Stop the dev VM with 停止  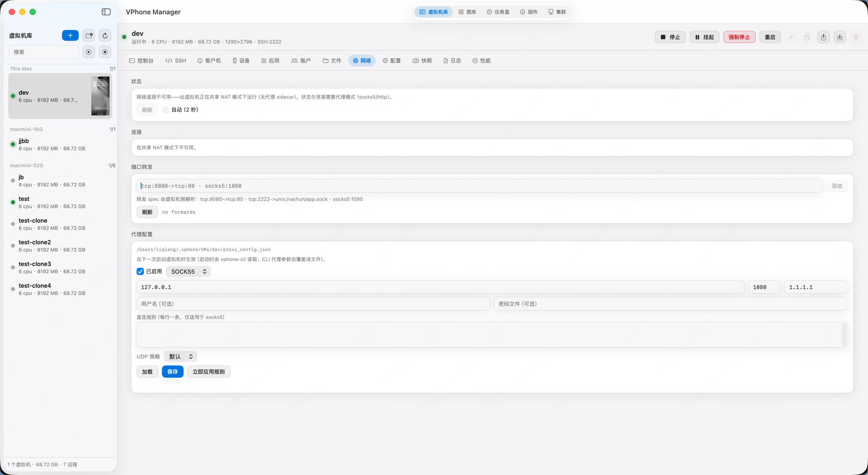pyautogui.click(x=670, y=37)
